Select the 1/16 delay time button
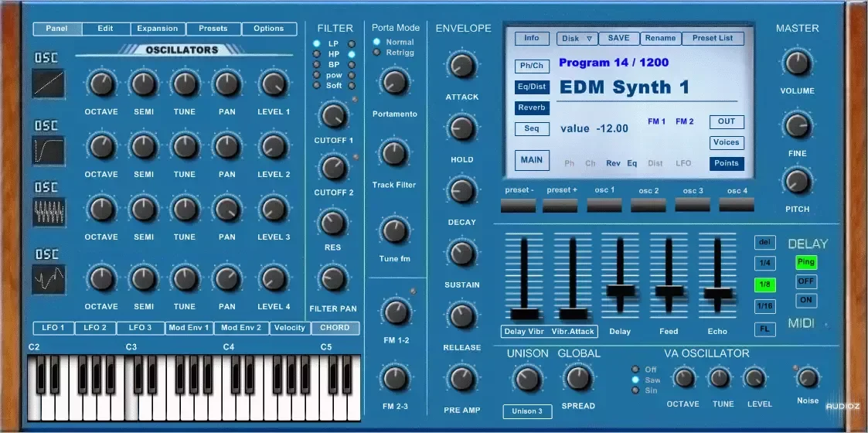 tap(764, 306)
